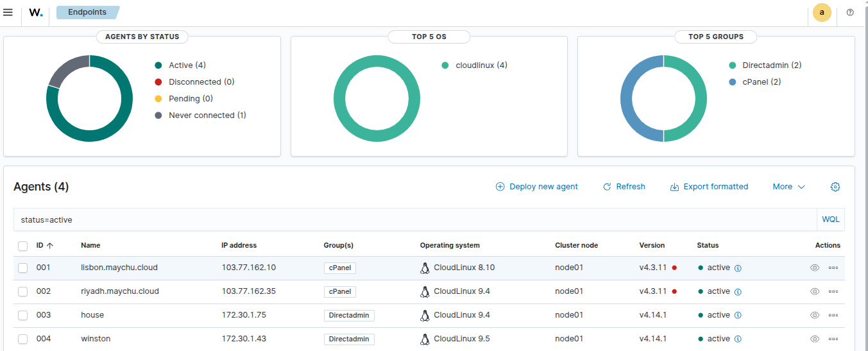Screen dimensions: 868x351
Task: Click the outdated version red dot for agent 002
Action: click(x=674, y=291)
